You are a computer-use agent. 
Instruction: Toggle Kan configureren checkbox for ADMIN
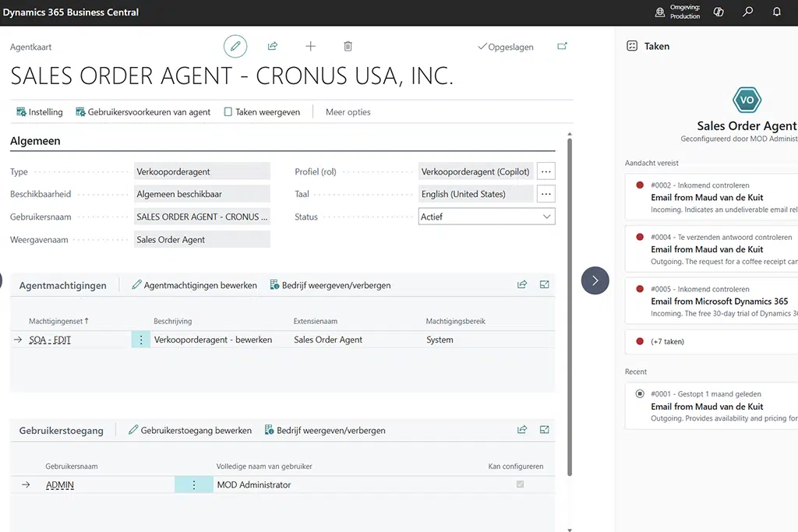(520, 484)
